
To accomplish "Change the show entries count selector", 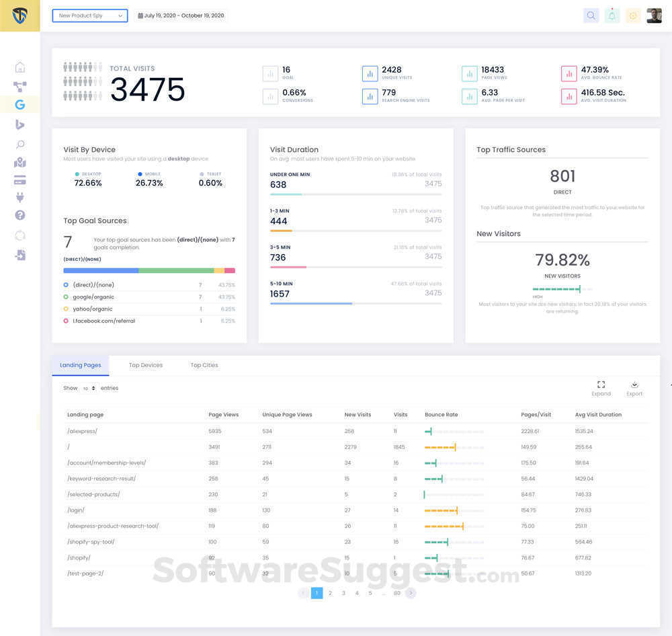I will coord(89,389).
